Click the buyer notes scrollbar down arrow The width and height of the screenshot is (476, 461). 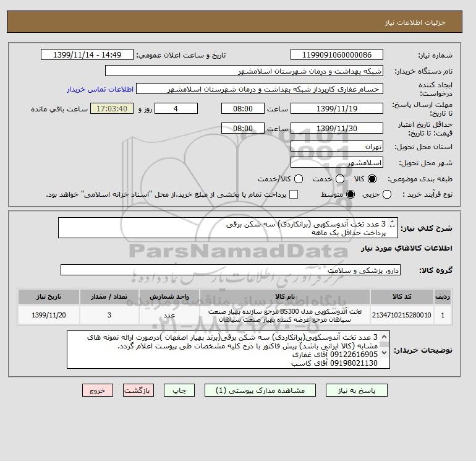click(384, 353)
